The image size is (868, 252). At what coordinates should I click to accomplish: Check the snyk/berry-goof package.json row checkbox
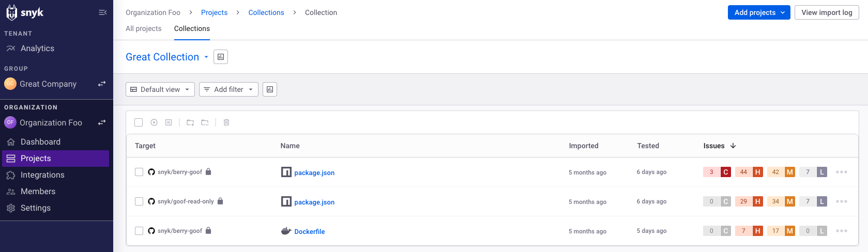(139, 172)
